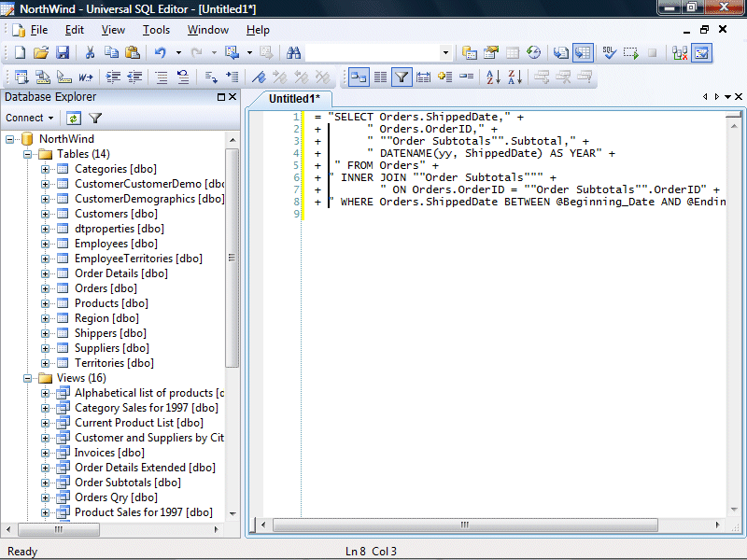The width and height of the screenshot is (747, 560).
Task: Open the File menu
Action: point(39,30)
